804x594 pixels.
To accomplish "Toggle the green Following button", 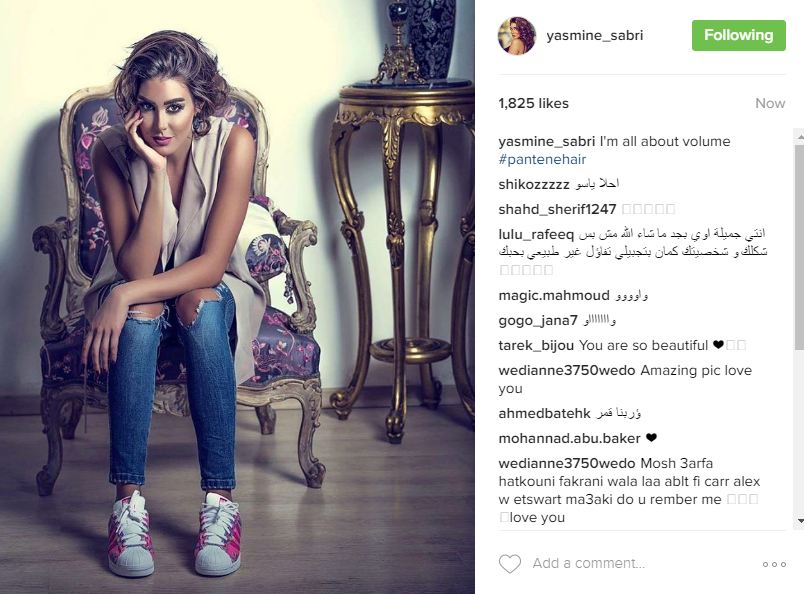I will click(738, 35).
